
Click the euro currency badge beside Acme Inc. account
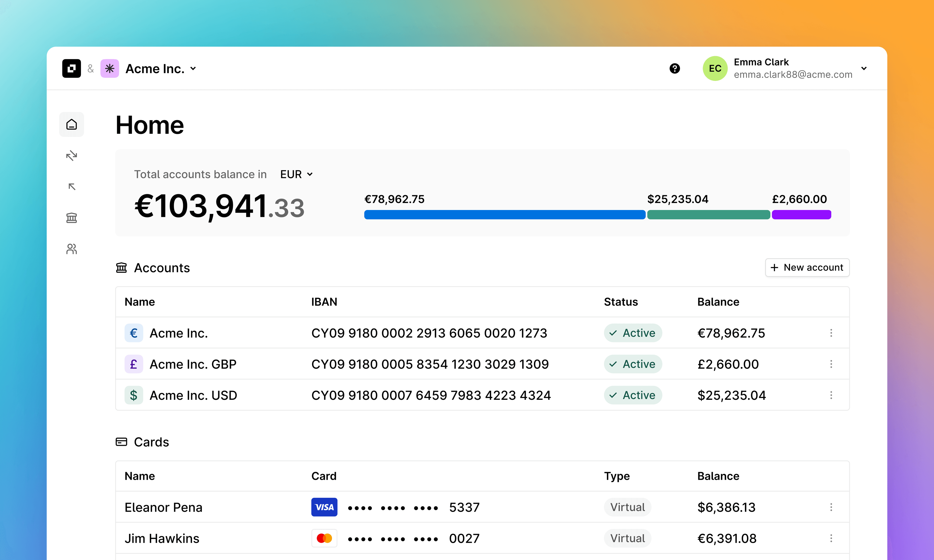click(134, 333)
